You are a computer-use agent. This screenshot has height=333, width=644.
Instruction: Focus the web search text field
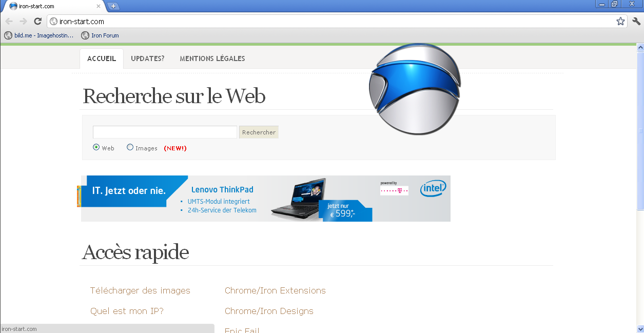[165, 132]
